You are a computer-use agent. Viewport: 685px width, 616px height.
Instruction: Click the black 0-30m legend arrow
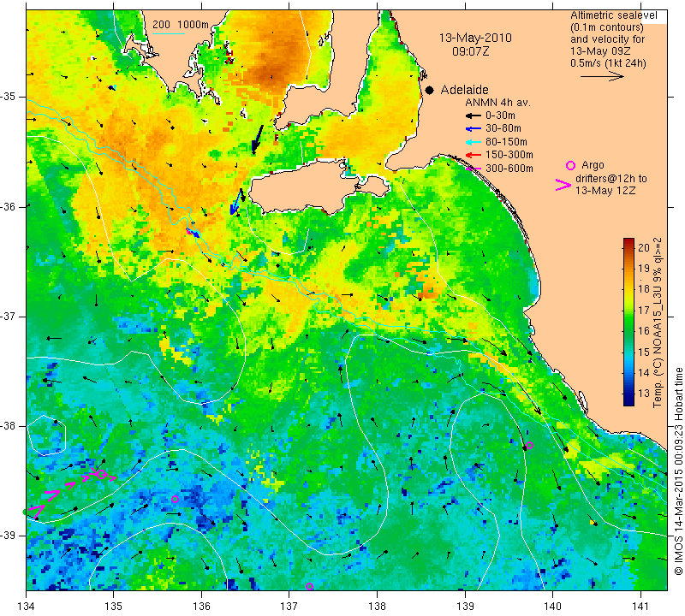[474, 115]
